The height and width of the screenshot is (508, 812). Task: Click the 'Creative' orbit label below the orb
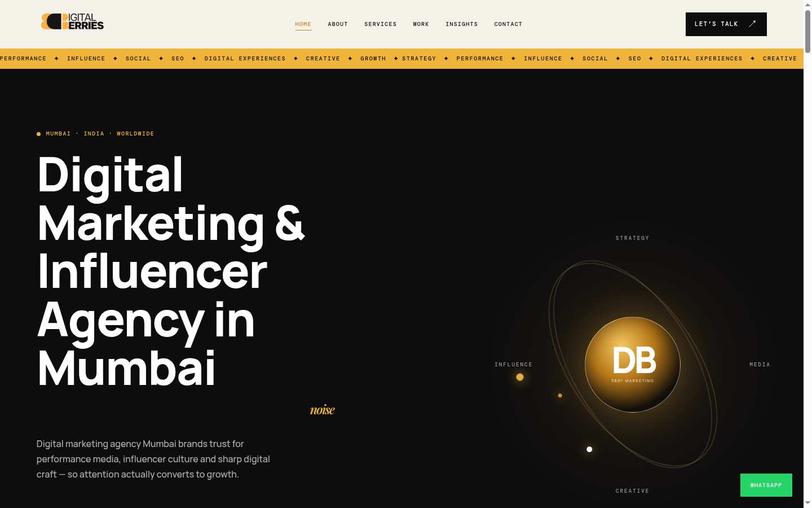[633, 491]
